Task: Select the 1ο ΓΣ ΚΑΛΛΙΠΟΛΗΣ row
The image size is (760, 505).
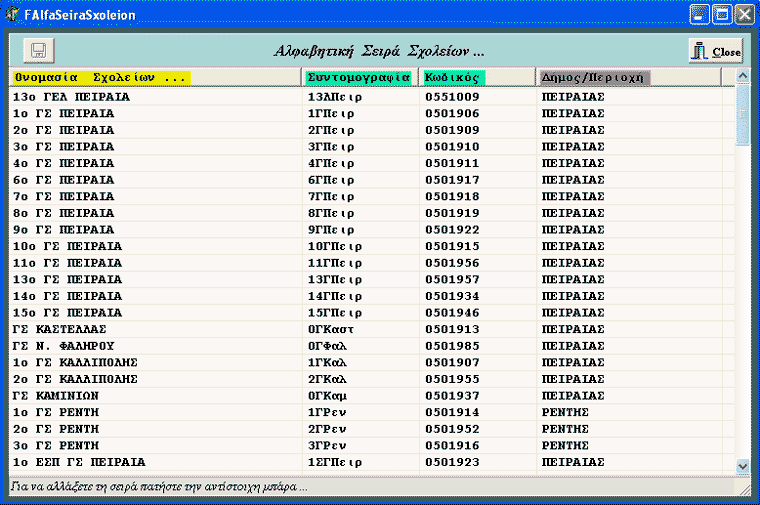Action: pyautogui.click(x=75, y=362)
